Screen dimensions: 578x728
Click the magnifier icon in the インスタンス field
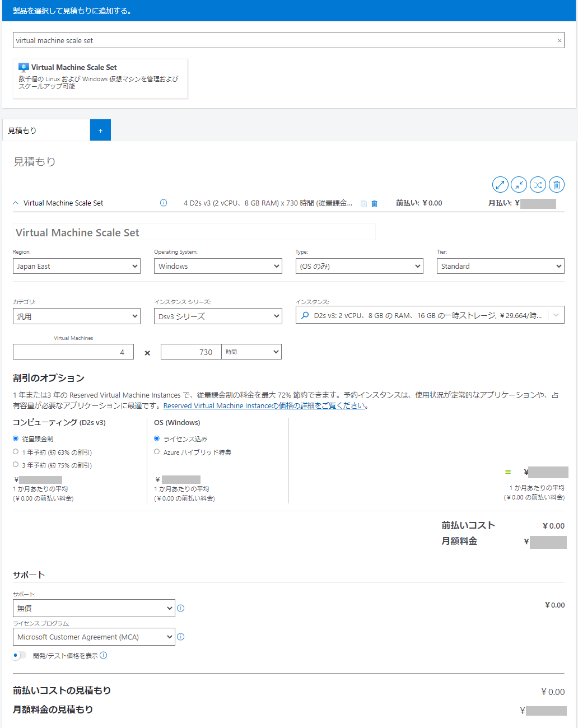tap(305, 315)
